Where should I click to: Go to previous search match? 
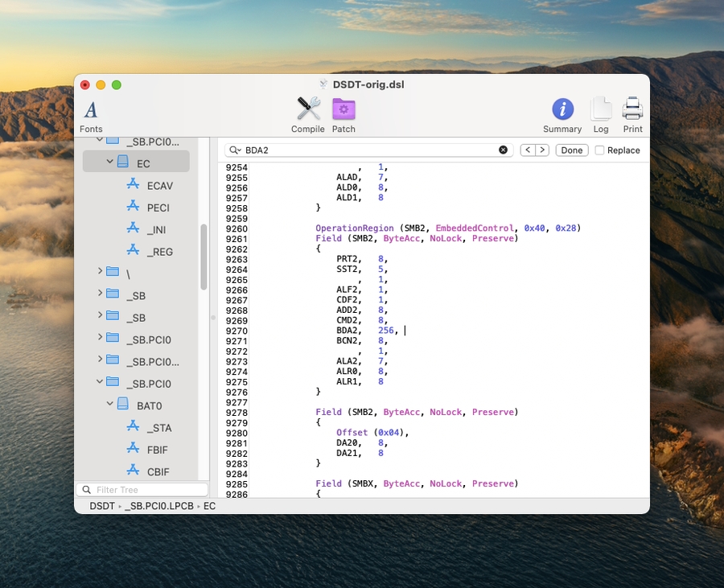coord(527,150)
